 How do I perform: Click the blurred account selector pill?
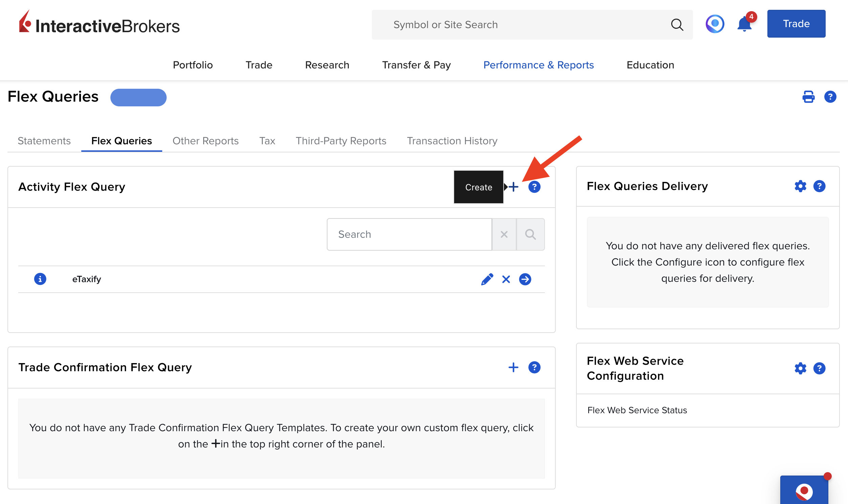[138, 98]
